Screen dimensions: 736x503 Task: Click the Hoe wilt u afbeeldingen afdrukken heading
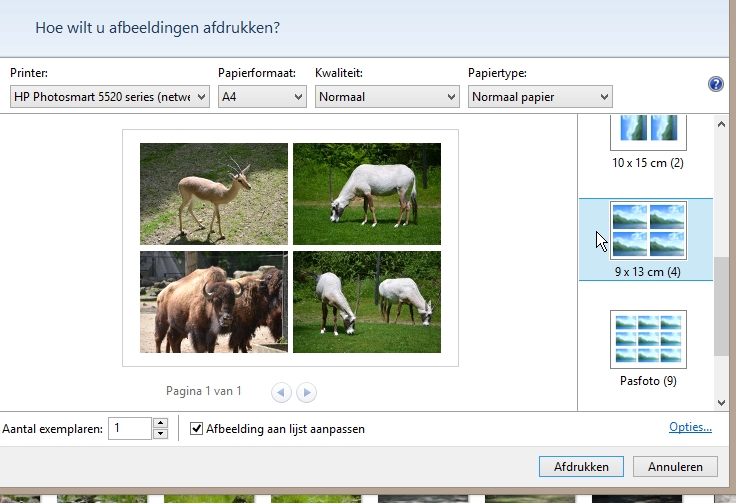[x=157, y=28]
